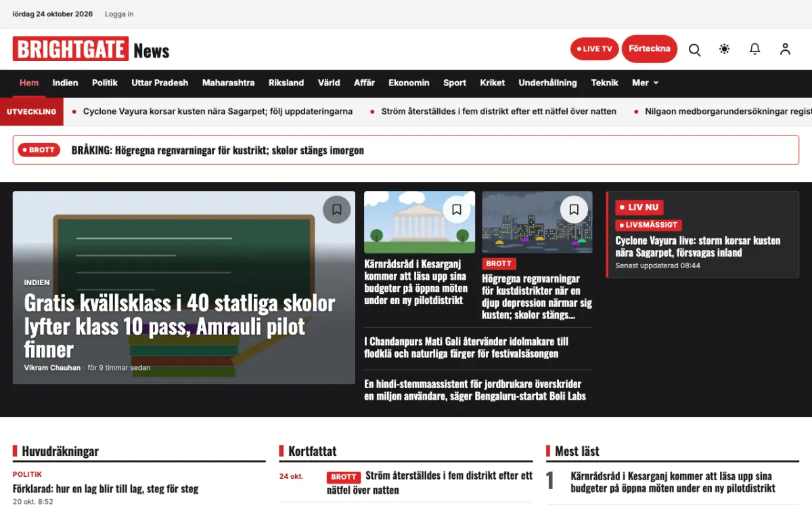Expand the Mer dropdown menu

pyautogui.click(x=645, y=83)
